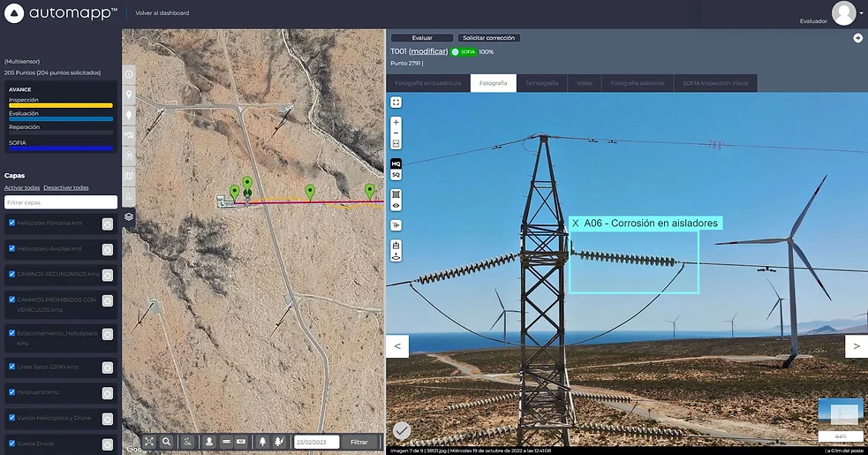Viewport: 868px width, 455px height.
Task: Open the drone icon in map sidebar
Action: tap(128, 135)
